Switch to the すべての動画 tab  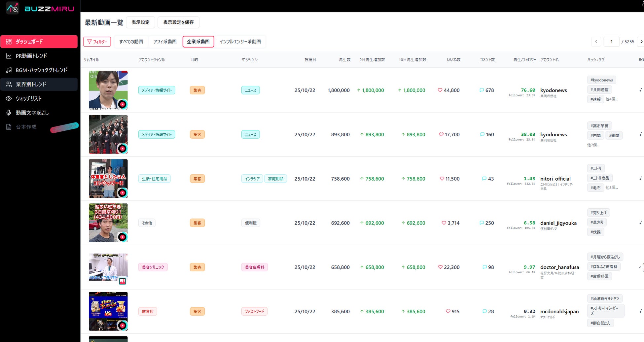coord(131,42)
